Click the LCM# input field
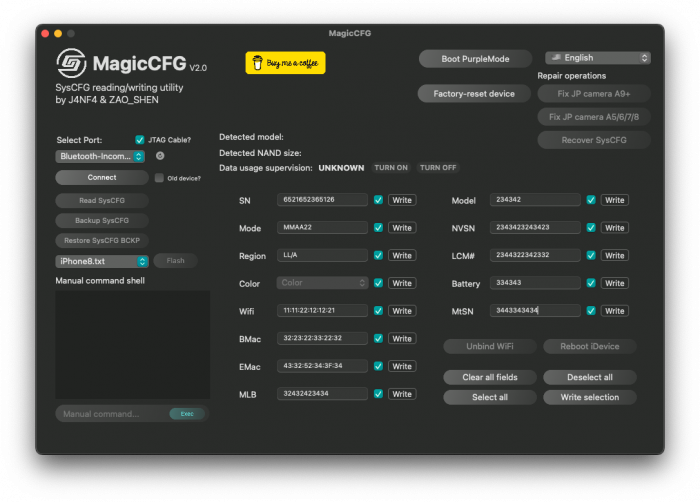This screenshot has height=502, width=700. (535, 255)
